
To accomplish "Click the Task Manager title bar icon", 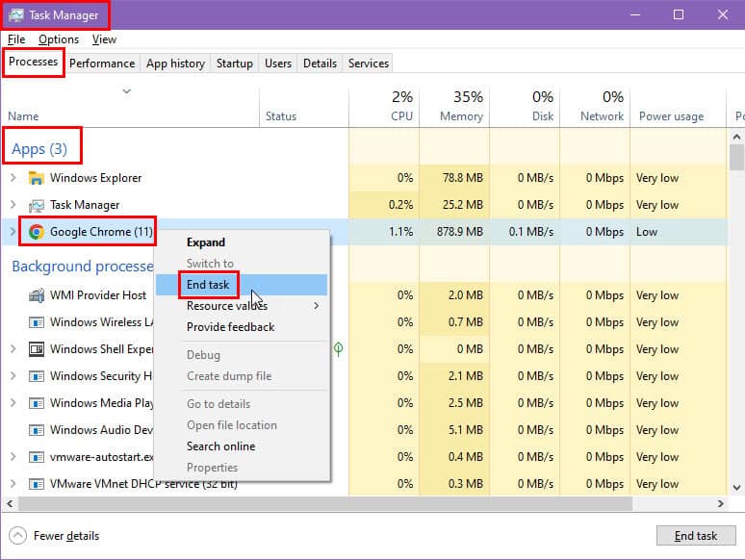I will (15, 14).
